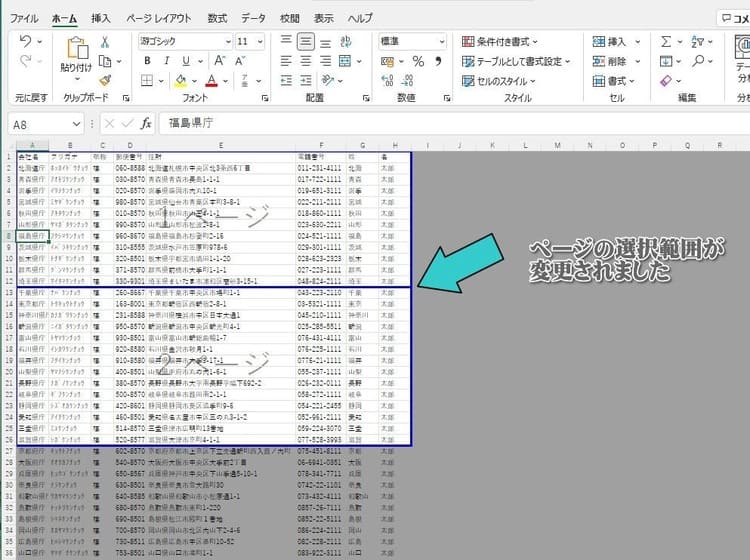This screenshot has width=750, height=560.
Task: Toggle Underline formatting
Action: click(186, 61)
